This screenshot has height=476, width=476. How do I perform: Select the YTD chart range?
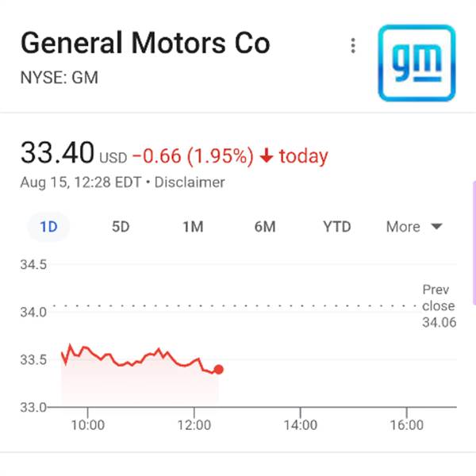tap(336, 227)
